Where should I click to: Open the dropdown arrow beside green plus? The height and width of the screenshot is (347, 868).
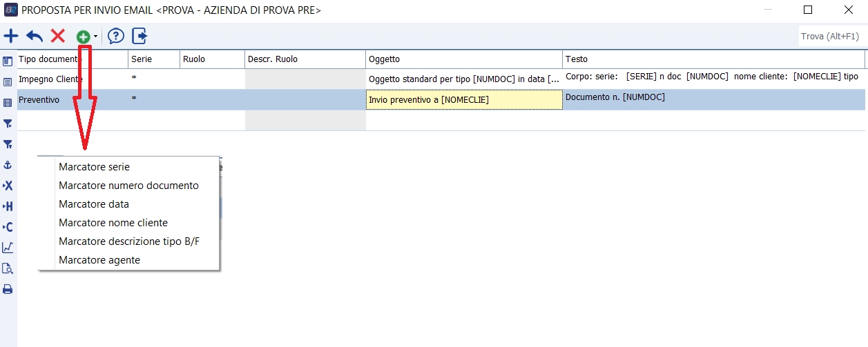pos(95,37)
